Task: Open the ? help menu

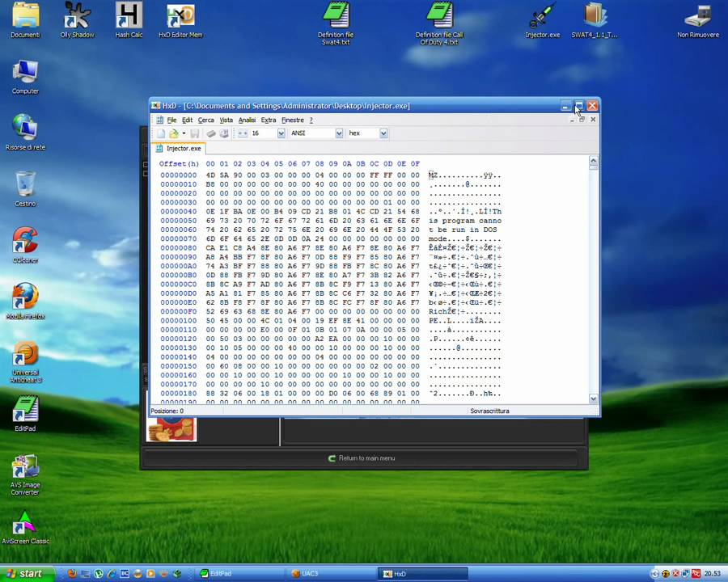Action: coord(311,120)
